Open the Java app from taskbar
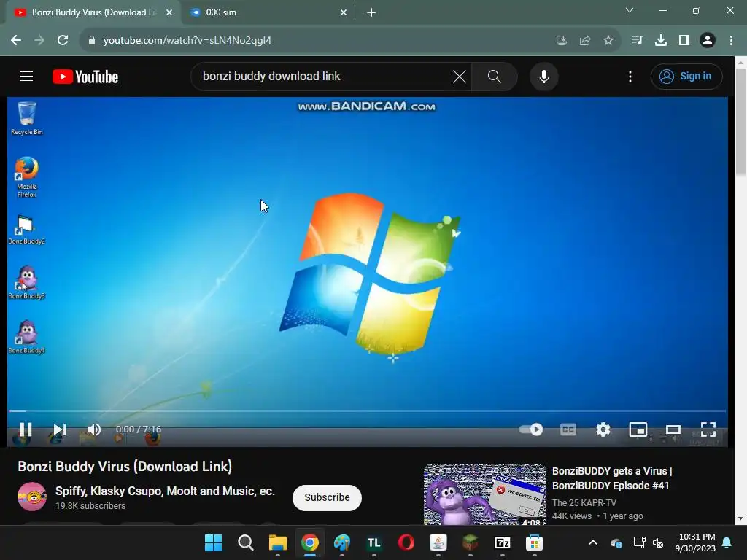This screenshot has width=747, height=560. click(x=438, y=542)
